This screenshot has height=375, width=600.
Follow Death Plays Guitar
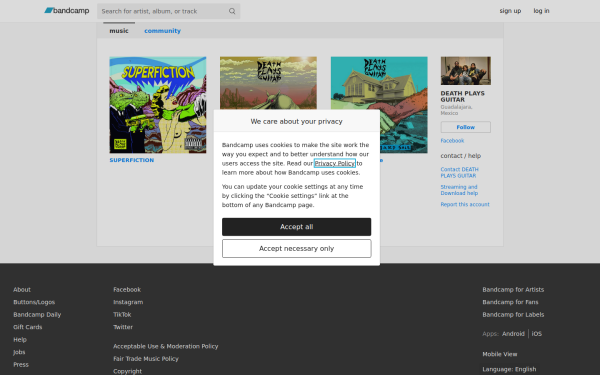[466, 127]
